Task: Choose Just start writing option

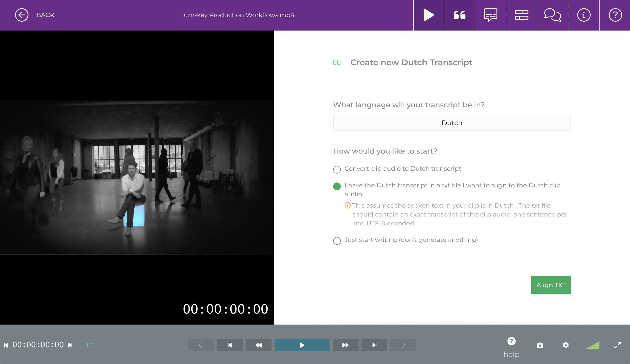Action: click(x=337, y=240)
